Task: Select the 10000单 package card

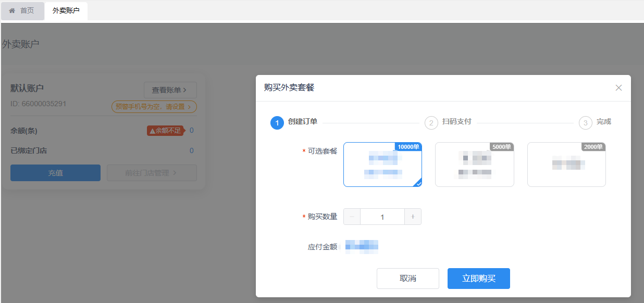Action: [382, 165]
